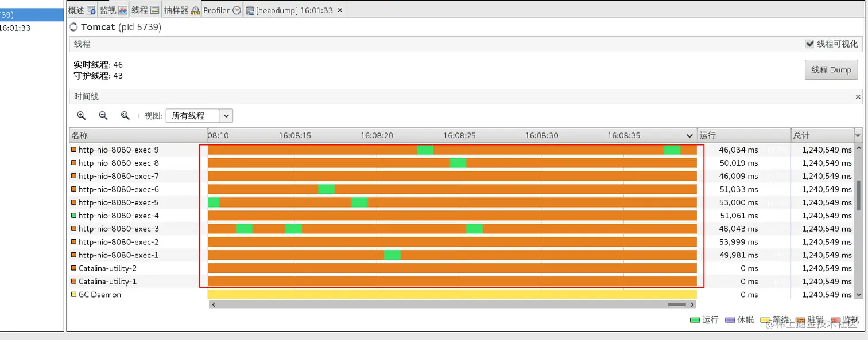
Task: Click the timeline horizontal scrollbar thumb
Action: pos(677,304)
